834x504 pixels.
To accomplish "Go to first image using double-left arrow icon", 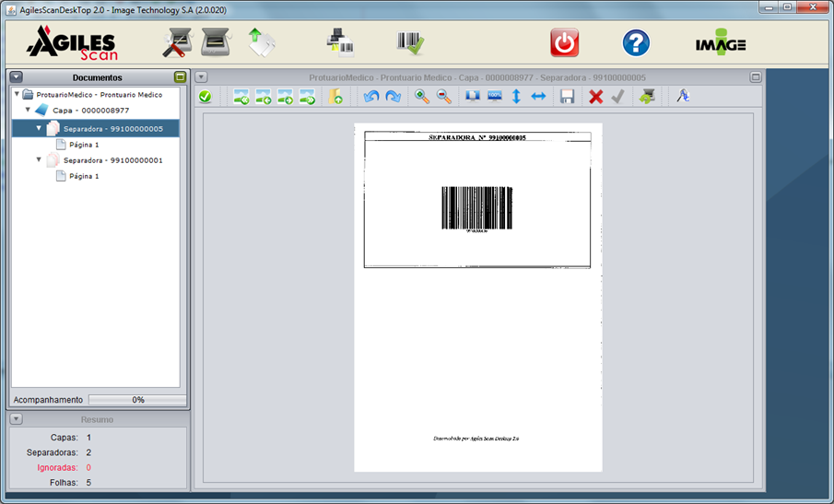I will (x=241, y=97).
